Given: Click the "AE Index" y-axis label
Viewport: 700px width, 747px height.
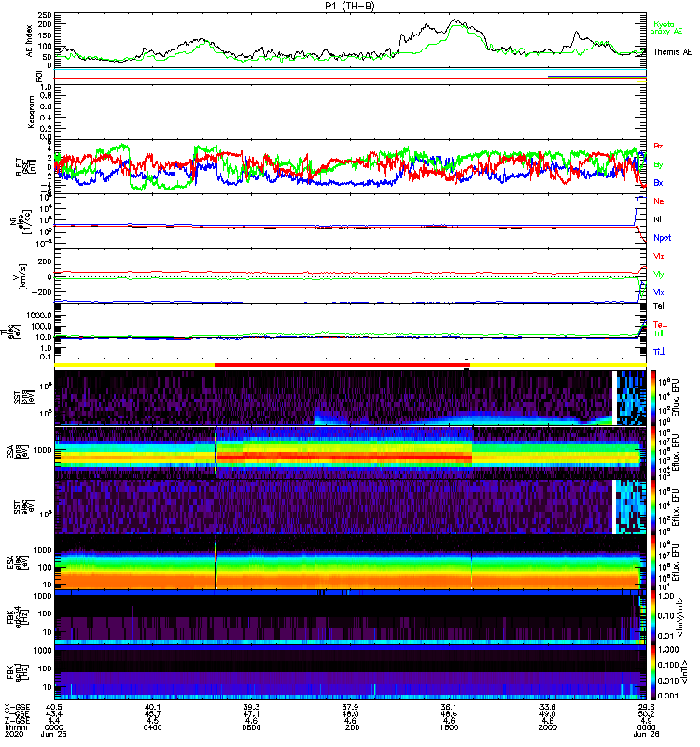Looking at the screenshot, I should tap(30, 41).
